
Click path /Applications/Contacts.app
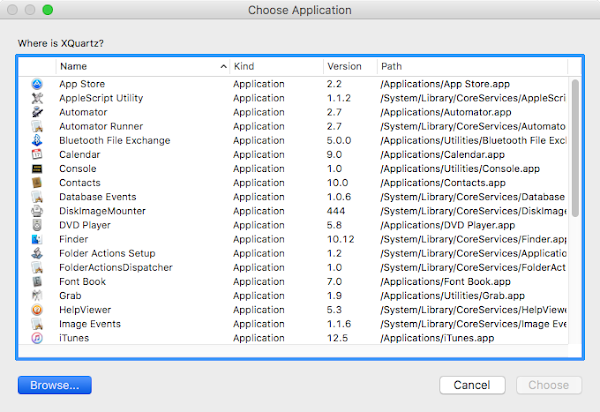(443, 183)
